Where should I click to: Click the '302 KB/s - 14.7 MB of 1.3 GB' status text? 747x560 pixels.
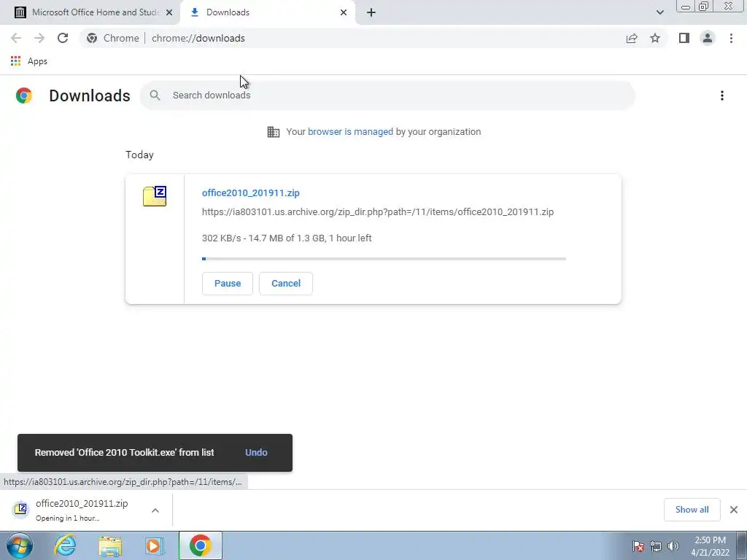point(287,238)
